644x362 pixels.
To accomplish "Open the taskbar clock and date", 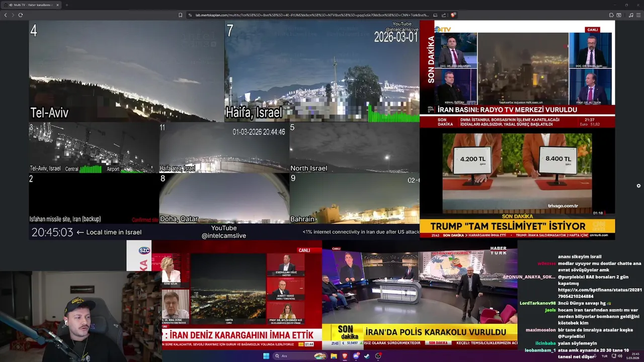I will (x=633, y=356).
